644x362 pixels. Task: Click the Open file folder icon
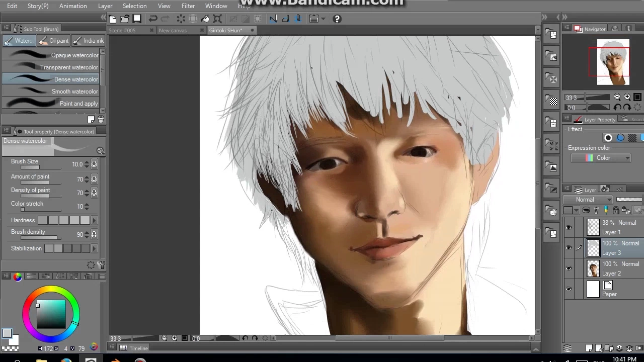point(125,19)
